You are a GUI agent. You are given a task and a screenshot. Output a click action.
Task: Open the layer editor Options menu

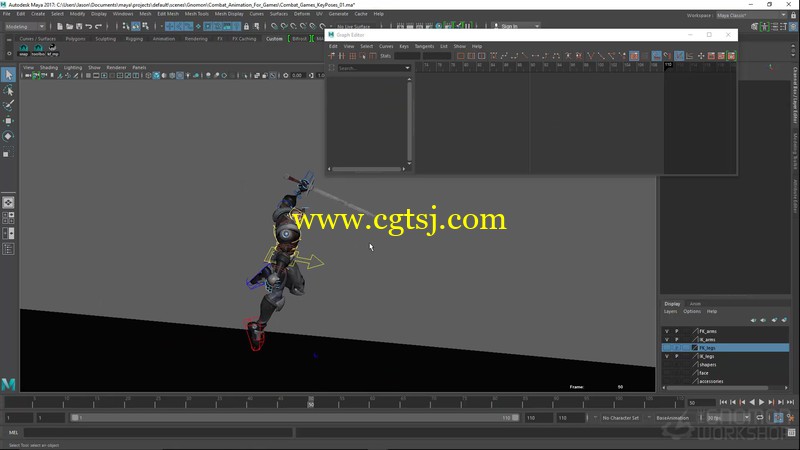pos(691,311)
